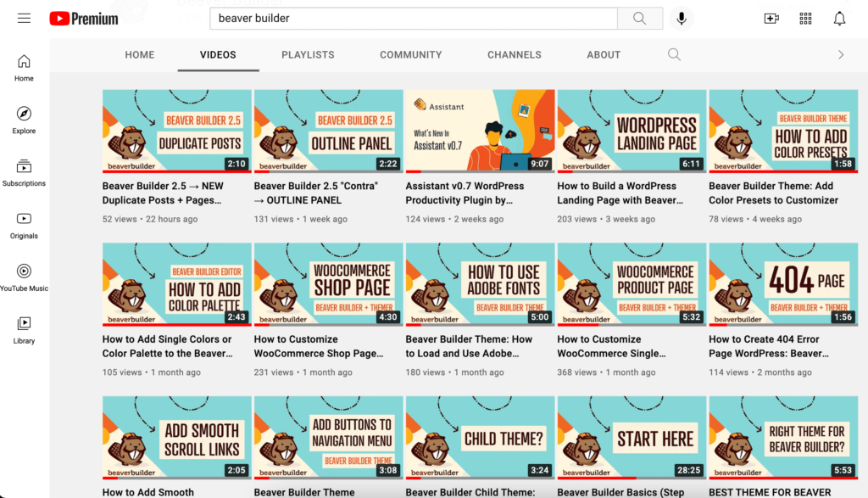Open the hamburger guide menu
The width and height of the screenshot is (868, 498).
pos(24,19)
